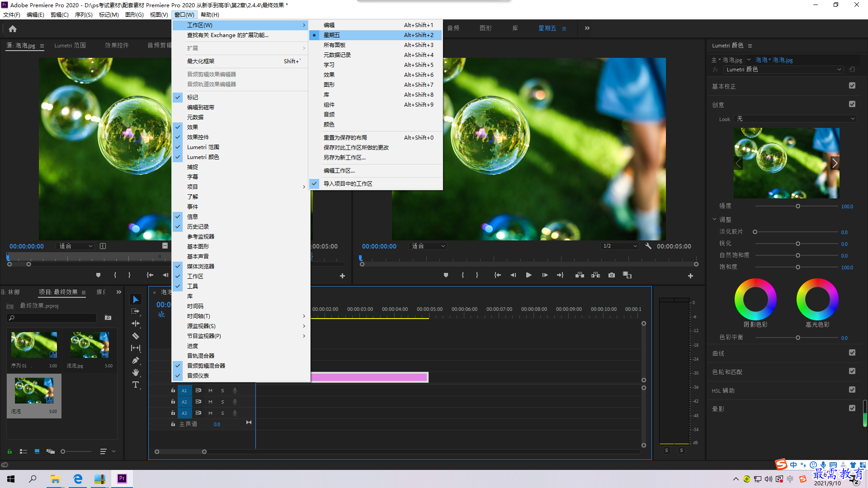
Task: Toggle Curves section checkbox
Action: (x=852, y=353)
